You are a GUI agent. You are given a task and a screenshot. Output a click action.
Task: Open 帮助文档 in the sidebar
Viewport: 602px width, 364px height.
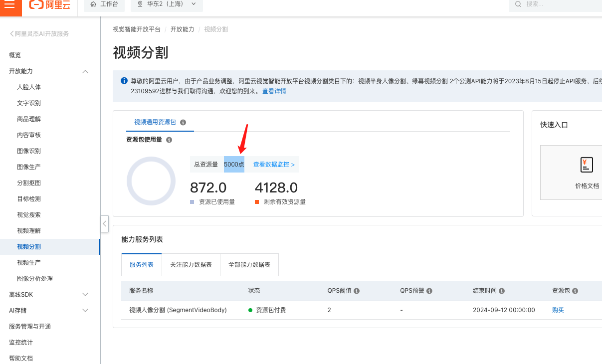point(21,359)
